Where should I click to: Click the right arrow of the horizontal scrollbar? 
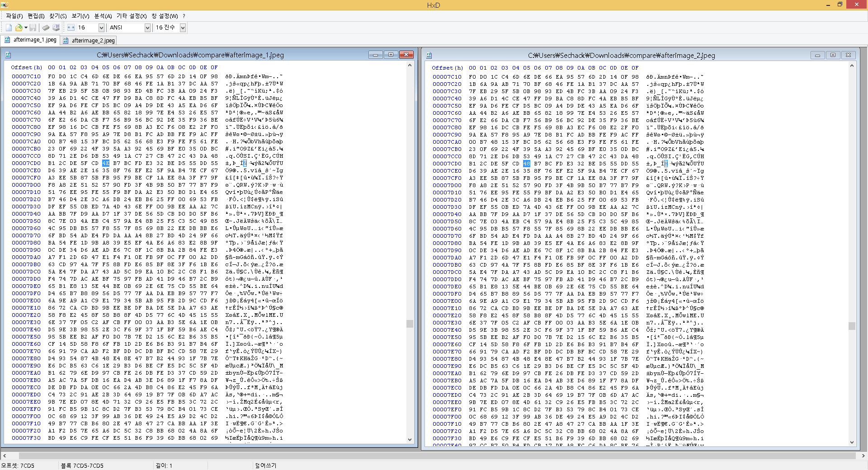(863, 456)
